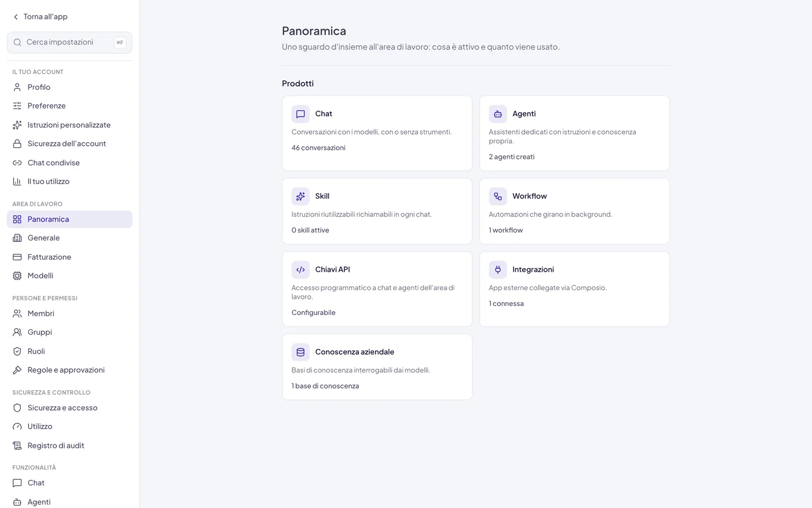Image resolution: width=812 pixels, height=508 pixels.
Task: Open the Chat product card title
Action: click(324, 114)
